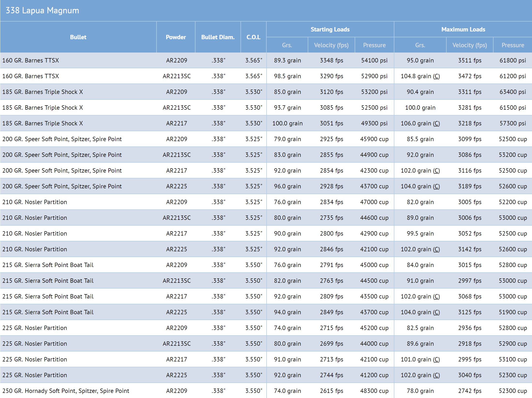Click the 106.0 grain (C) maximum load cell
This screenshot has height=398, width=532.
click(420, 123)
